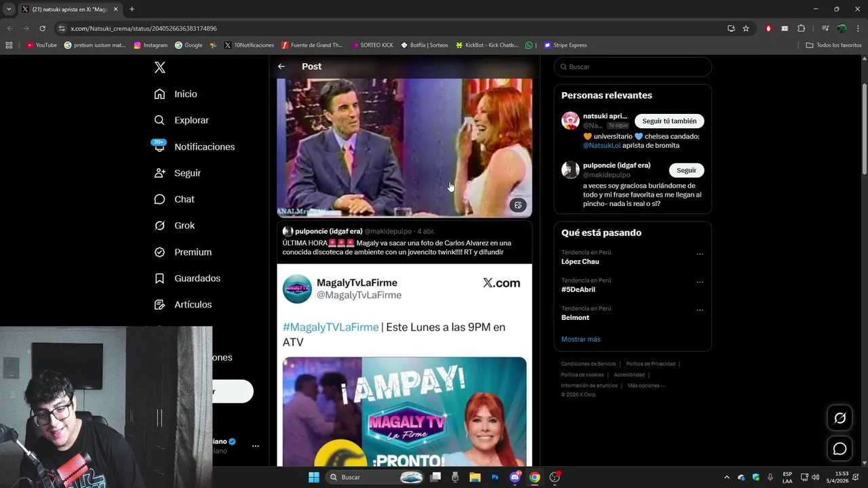Open the #5DeAbril trend

point(578,289)
